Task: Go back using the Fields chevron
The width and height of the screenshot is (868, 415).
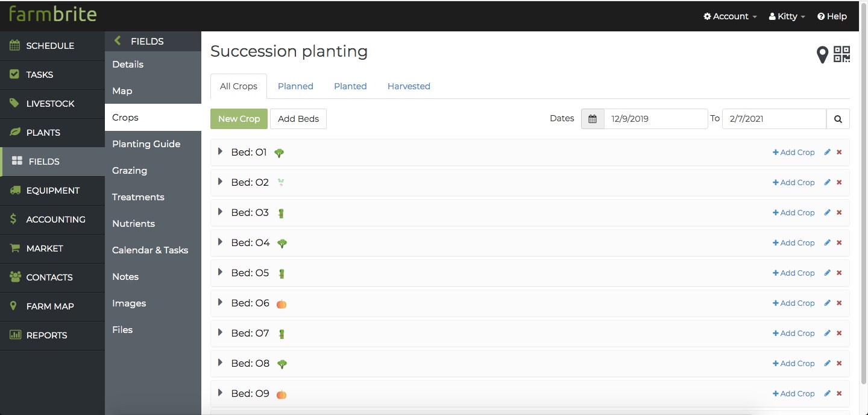Action: [118, 41]
